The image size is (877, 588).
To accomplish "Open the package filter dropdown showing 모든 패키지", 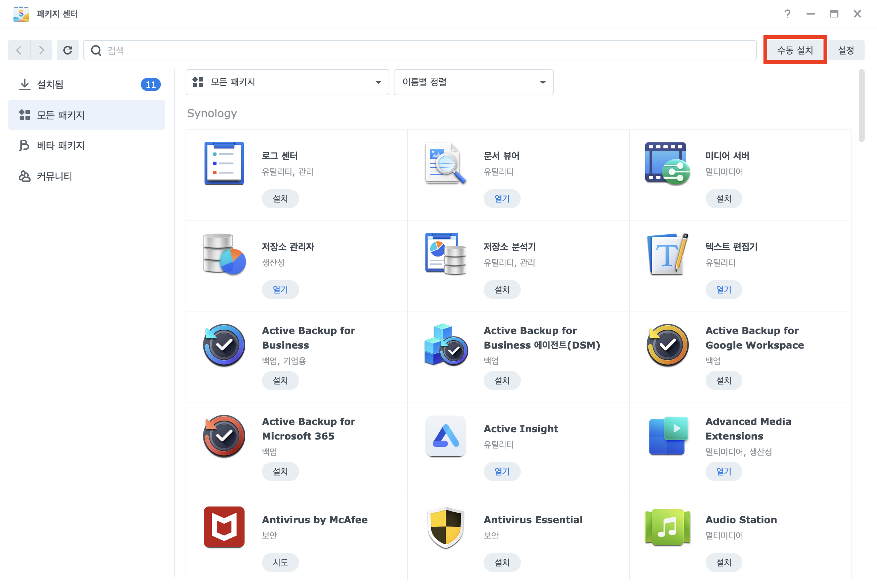I will click(x=287, y=82).
